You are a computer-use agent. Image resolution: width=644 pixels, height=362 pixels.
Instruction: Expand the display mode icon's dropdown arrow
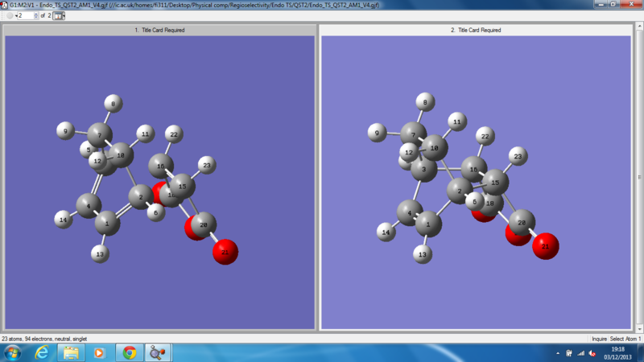pos(64,15)
